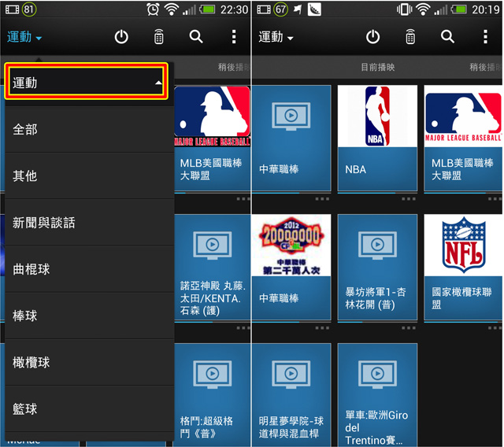Image resolution: width=504 pixels, height=447 pixels.
Task: Tap the power icon in right screen toolbar
Action: pyautogui.click(x=372, y=37)
